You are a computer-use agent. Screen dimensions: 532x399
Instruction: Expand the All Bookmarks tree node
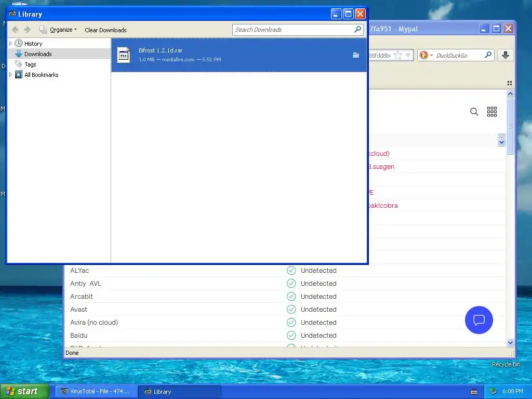[10, 75]
